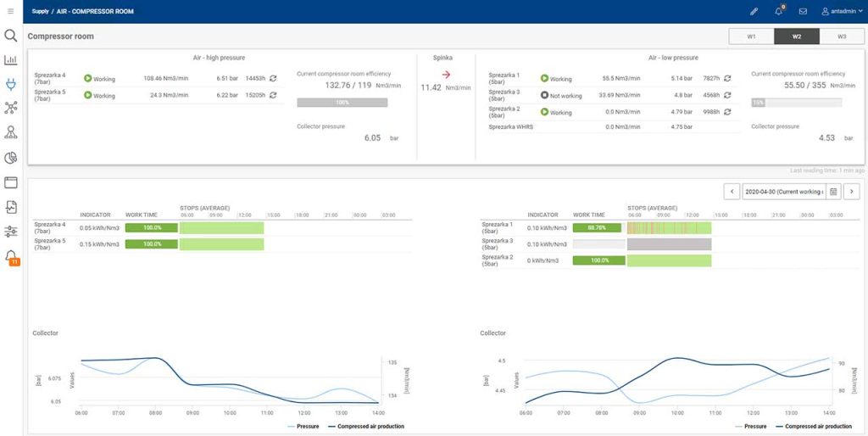This screenshot has width=868, height=436.
Task: Click Sprezarka 4 green stops timeline bar
Action: (x=221, y=227)
